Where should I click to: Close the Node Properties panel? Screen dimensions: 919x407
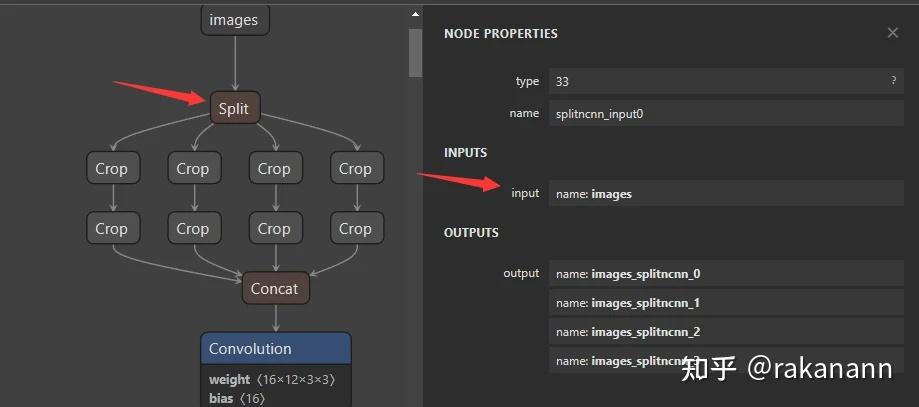click(x=892, y=33)
